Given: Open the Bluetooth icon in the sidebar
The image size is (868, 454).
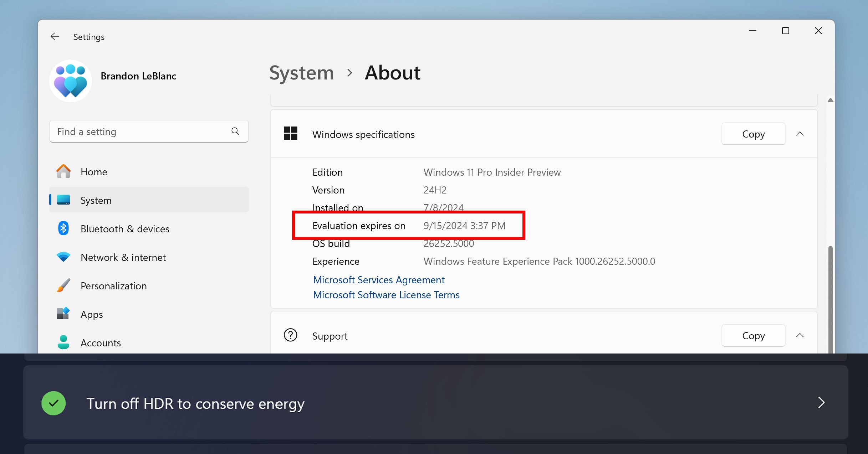Looking at the screenshot, I should (63, 228).
